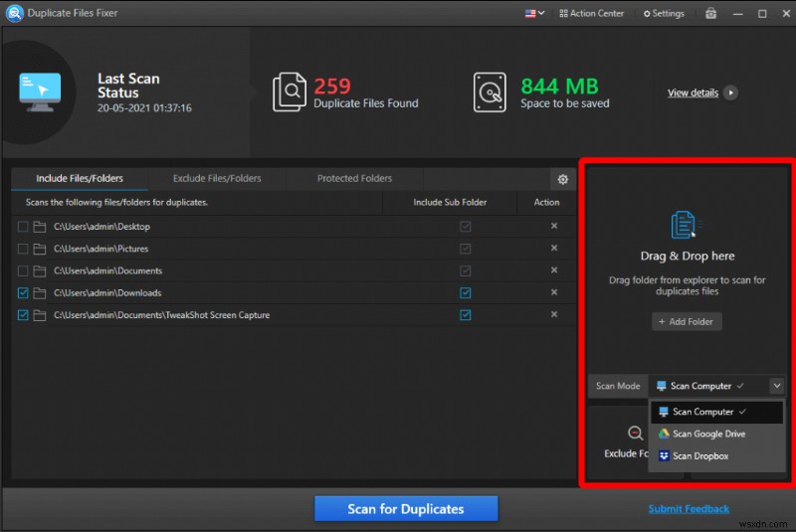Check the Desktop folder checkbox
This screenshot has width=796, height=532.
23,226
